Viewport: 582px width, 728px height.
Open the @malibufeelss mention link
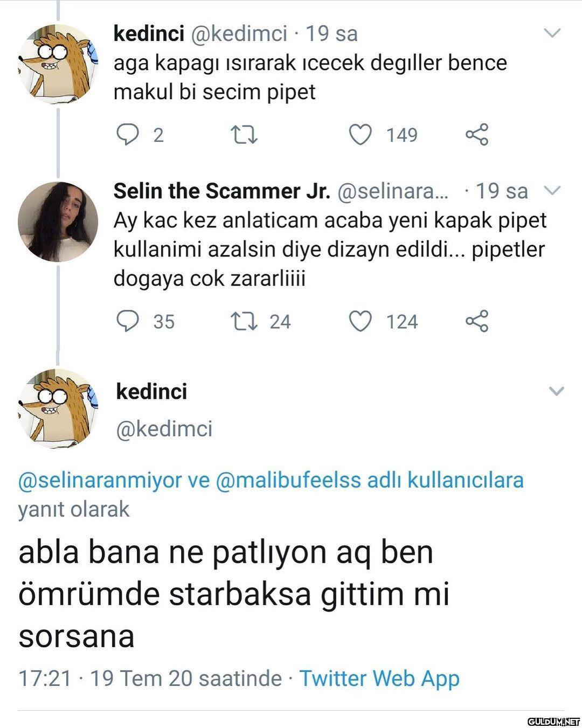coord(288,480)
